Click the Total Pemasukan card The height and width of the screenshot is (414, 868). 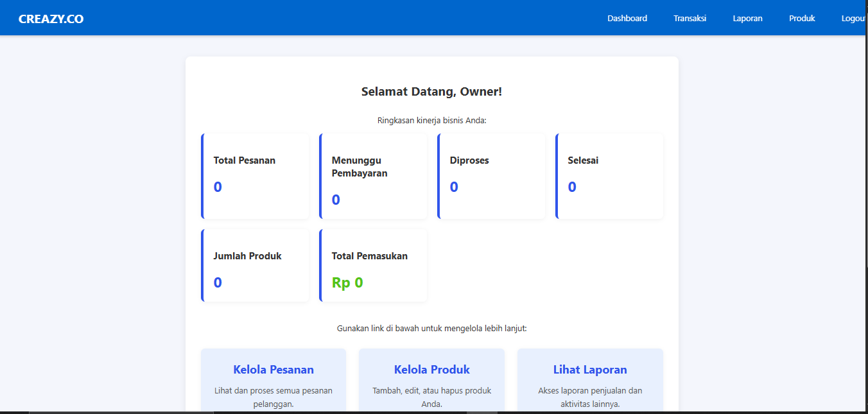(373, 264)
